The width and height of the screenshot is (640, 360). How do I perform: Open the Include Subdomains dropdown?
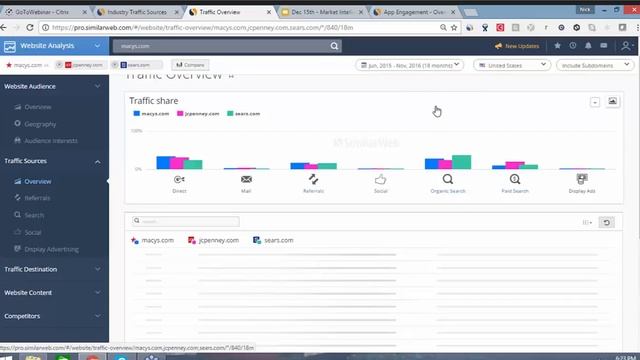[595, 65]
